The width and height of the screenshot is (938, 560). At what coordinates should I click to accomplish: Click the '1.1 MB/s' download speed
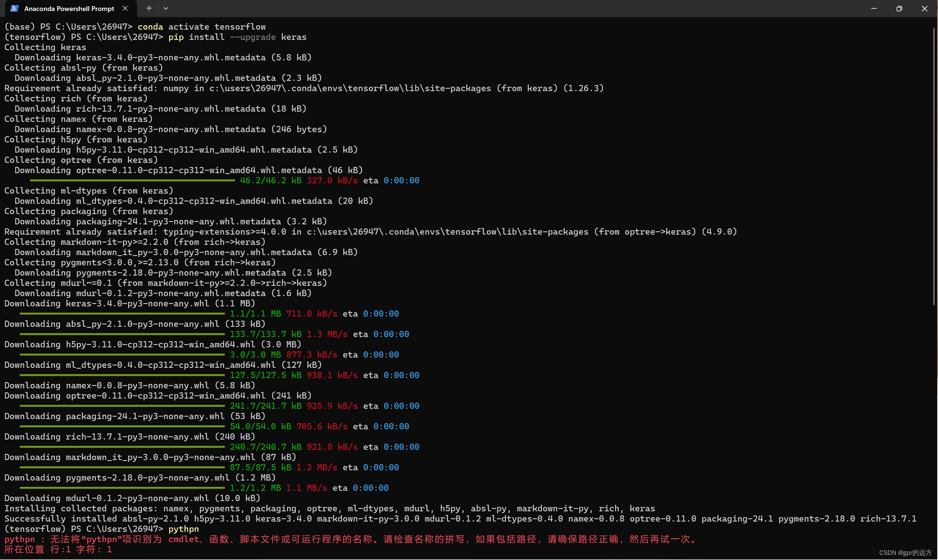coord(306,488)
